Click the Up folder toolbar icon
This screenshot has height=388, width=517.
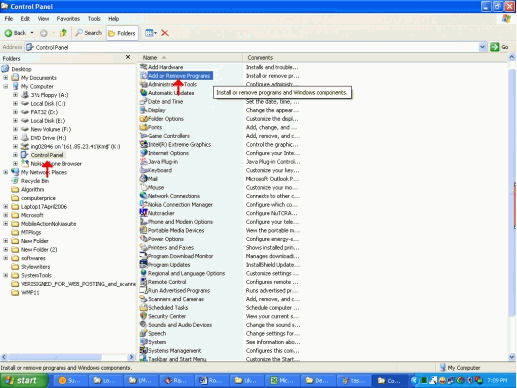click(x=63, y=33)
